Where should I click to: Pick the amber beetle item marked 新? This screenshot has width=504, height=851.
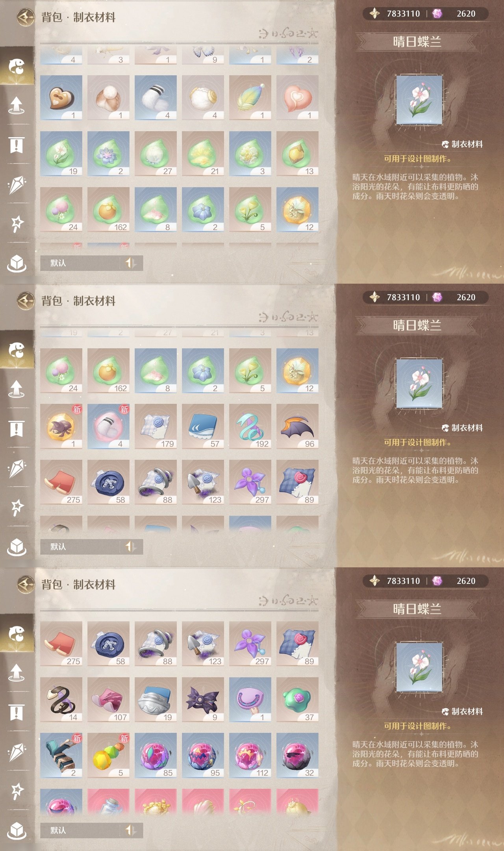click(61, 426)
